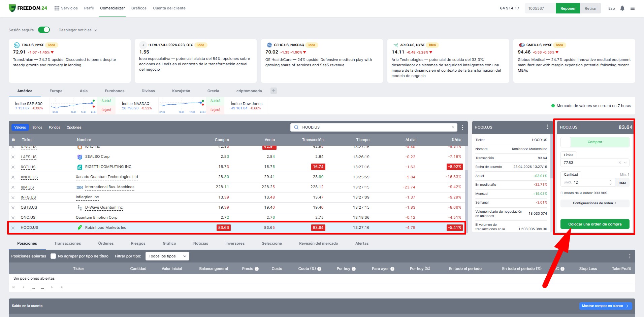Open Comercializar menu
The width and height of the screenshot is (644, 317).
(112, 8)
